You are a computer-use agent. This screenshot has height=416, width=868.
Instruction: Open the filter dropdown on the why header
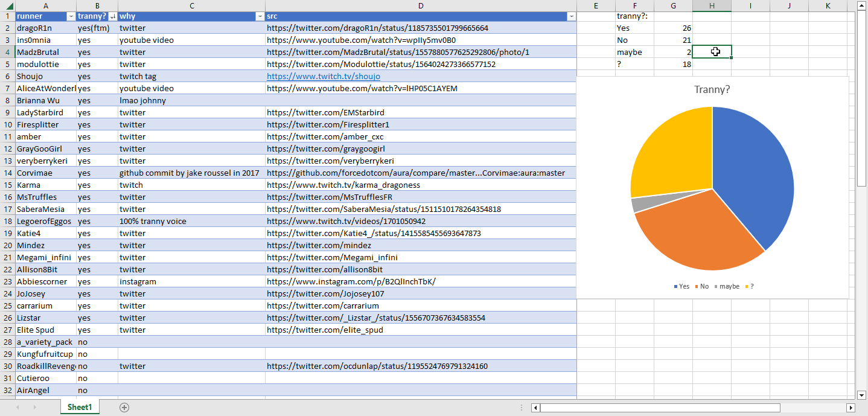[x=260, y=16]
